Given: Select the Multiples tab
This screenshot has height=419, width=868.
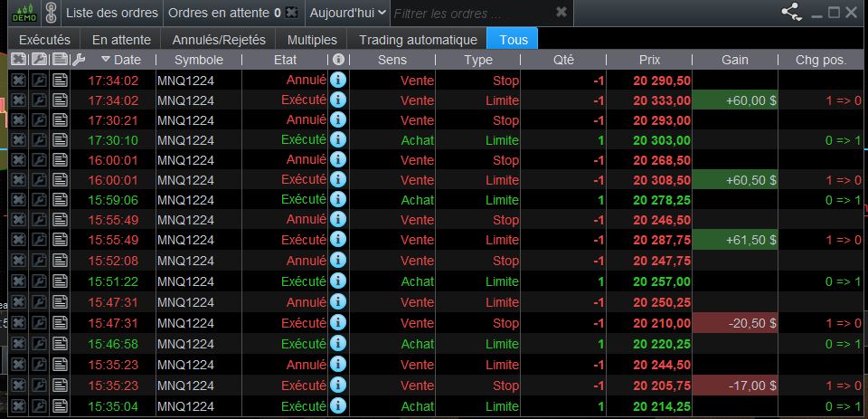Looking at the screenshot, I should (312, 40).
